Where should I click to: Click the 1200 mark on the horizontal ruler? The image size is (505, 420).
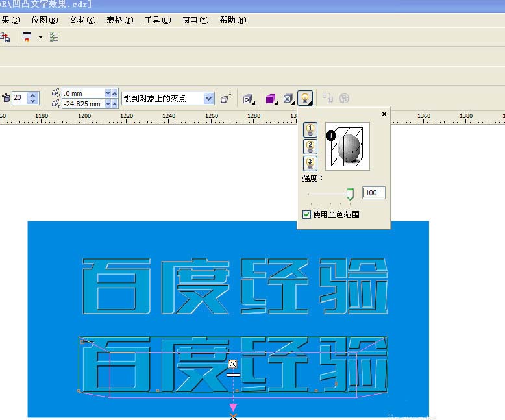[84, 116]
